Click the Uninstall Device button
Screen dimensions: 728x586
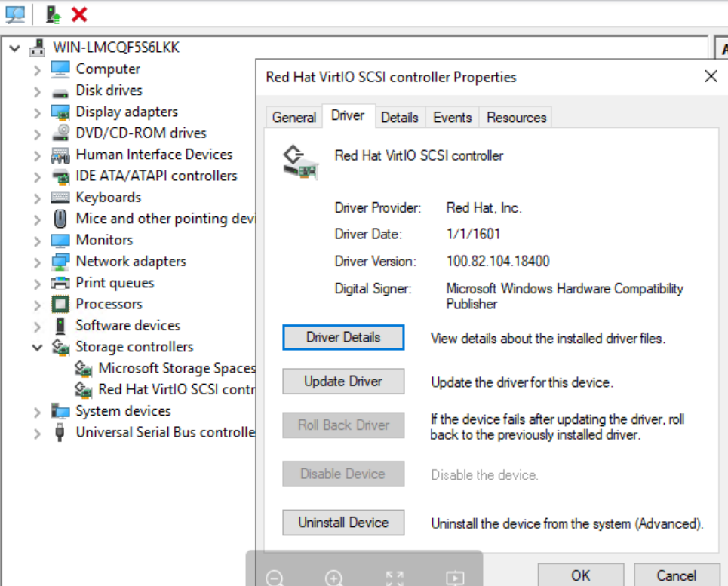[x=343, y=523]
